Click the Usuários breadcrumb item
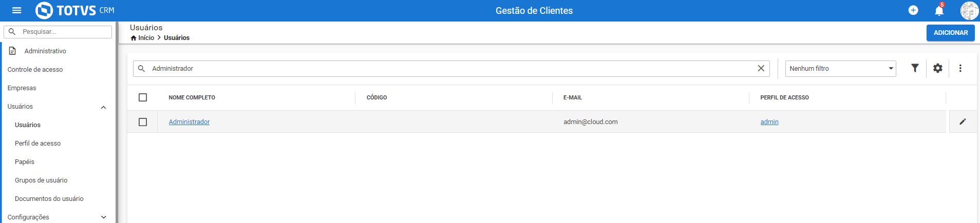This screenshot has width=980, height=223. coord(177,38)
